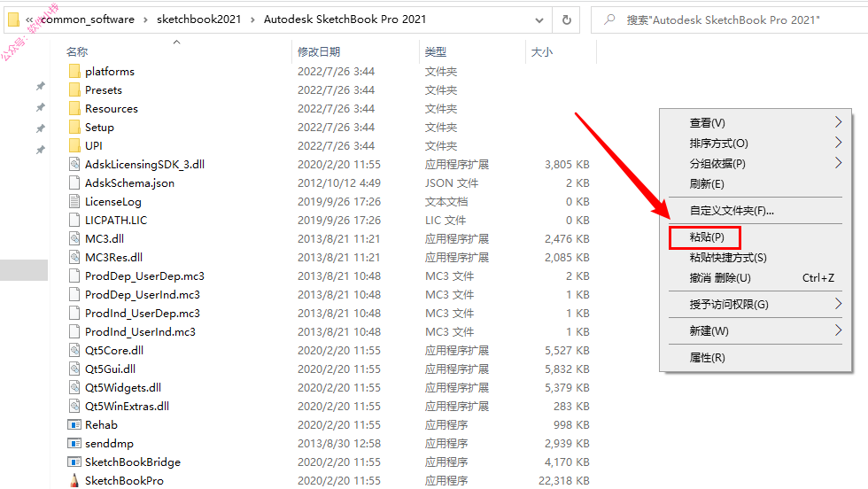The height and width of the screenshot is (489, 868).
Task: Select the Qt5WinExtras.dll file icon
Action: point(74,406)
